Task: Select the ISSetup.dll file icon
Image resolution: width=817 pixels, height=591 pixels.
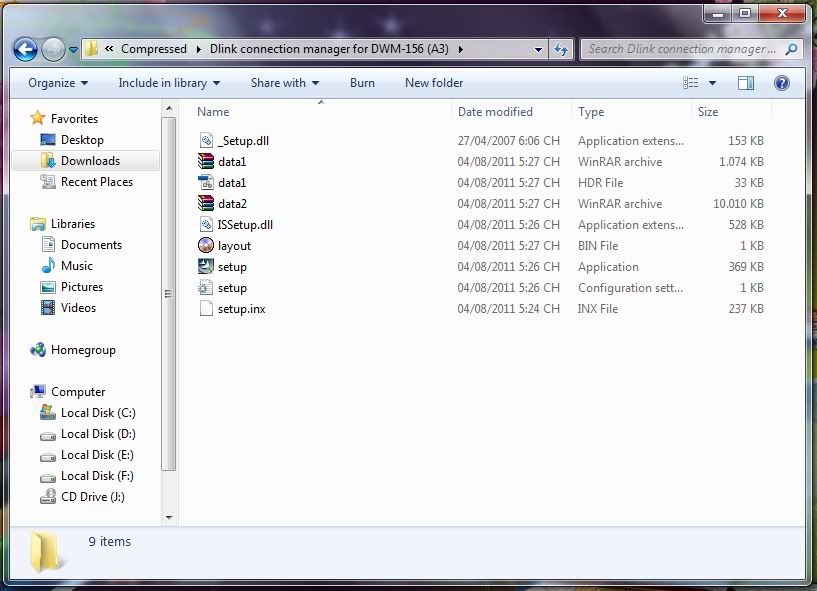Action: point(206,225)
